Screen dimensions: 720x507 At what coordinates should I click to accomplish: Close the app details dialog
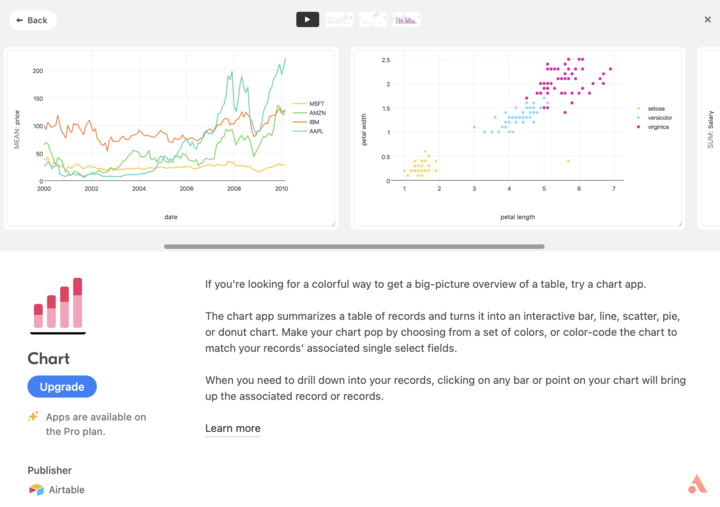(707, 20)
